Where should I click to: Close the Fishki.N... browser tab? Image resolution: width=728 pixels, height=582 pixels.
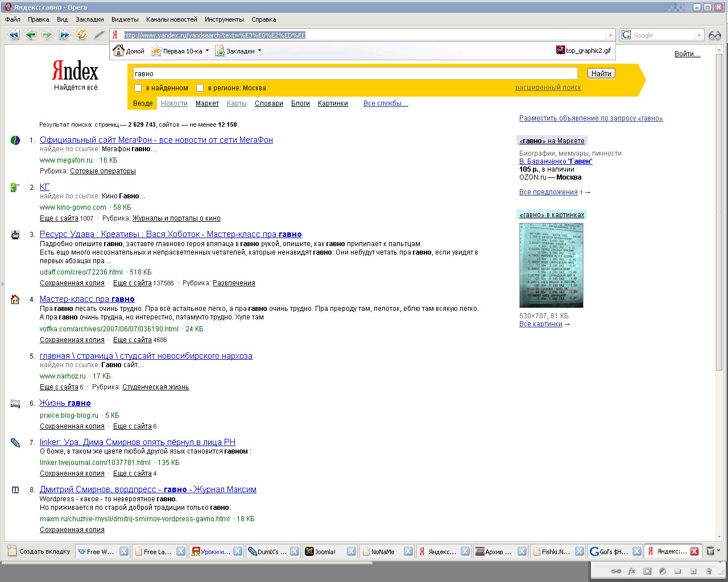(x=579, y=551)
